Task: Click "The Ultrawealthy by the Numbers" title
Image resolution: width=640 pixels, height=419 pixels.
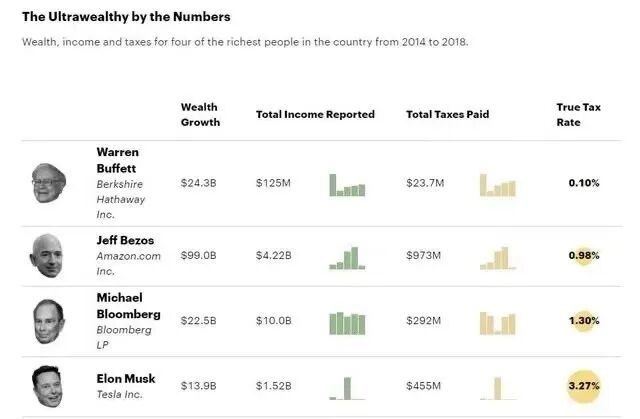Action: coord(126,17)
